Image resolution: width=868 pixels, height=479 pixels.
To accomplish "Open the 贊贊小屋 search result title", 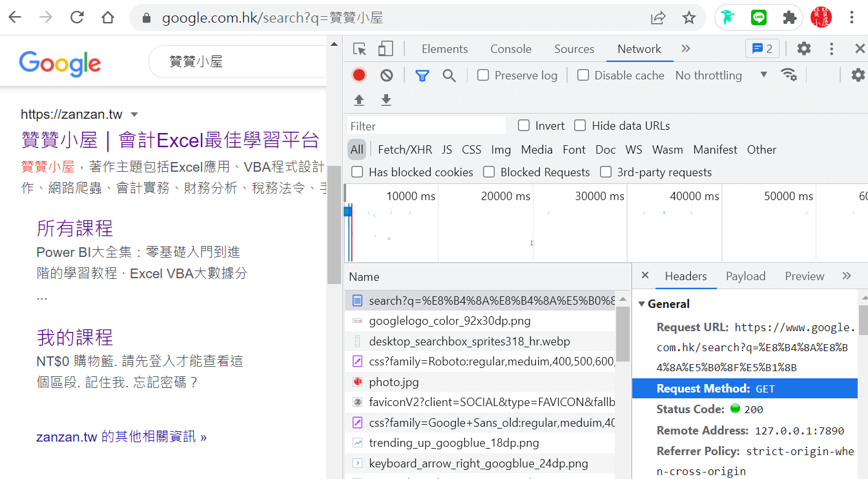I will pos(170,140).
